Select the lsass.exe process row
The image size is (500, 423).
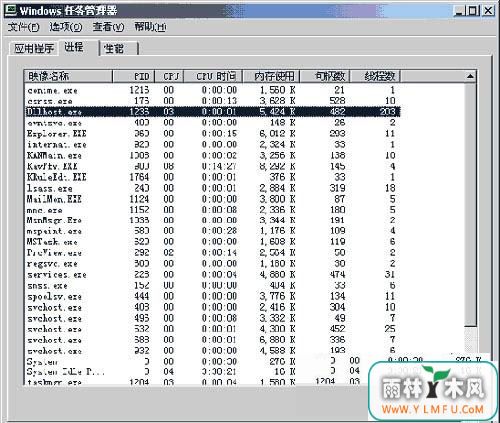tap(212, 188)
